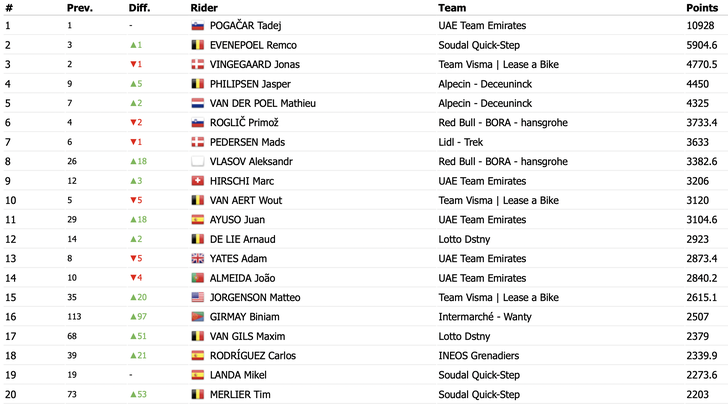Click the Eritrean flag next to GIRMAY Biniam

click(x=198, y=317)
